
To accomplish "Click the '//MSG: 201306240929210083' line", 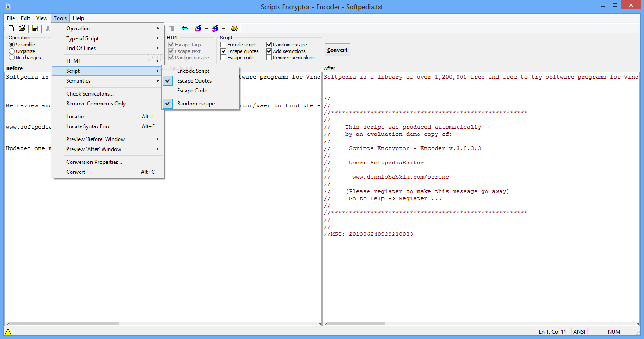I will 369,234.
